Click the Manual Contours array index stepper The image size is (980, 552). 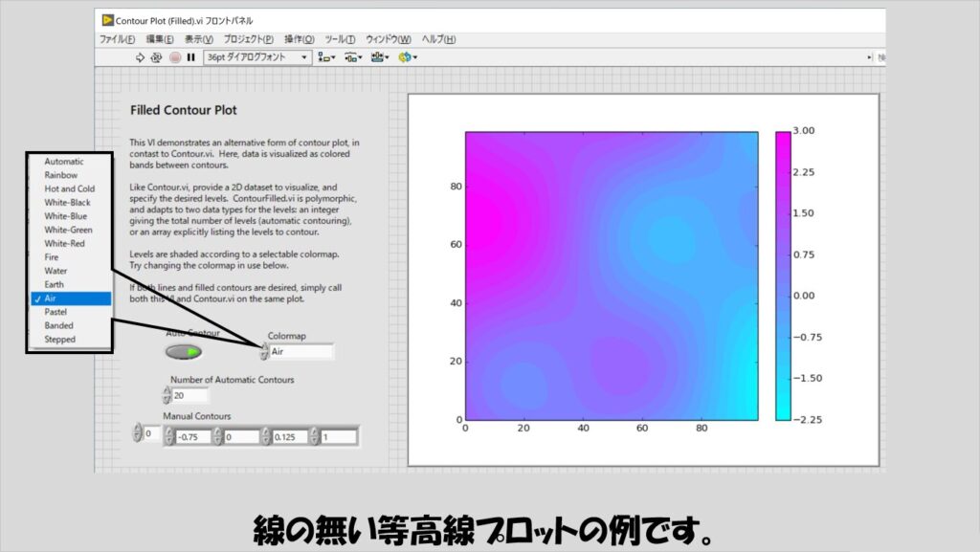pyautogui.click(x=137, y=435)
